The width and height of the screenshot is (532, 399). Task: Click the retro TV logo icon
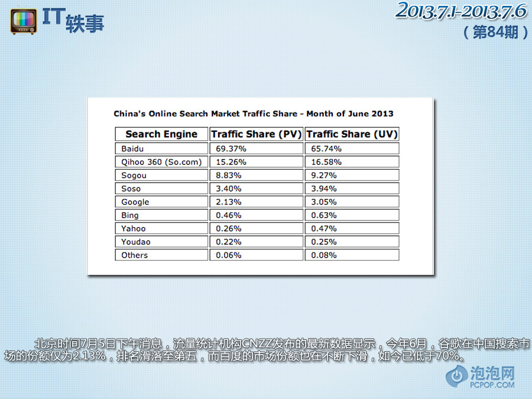pyautogui.click(x=24, y=22)
